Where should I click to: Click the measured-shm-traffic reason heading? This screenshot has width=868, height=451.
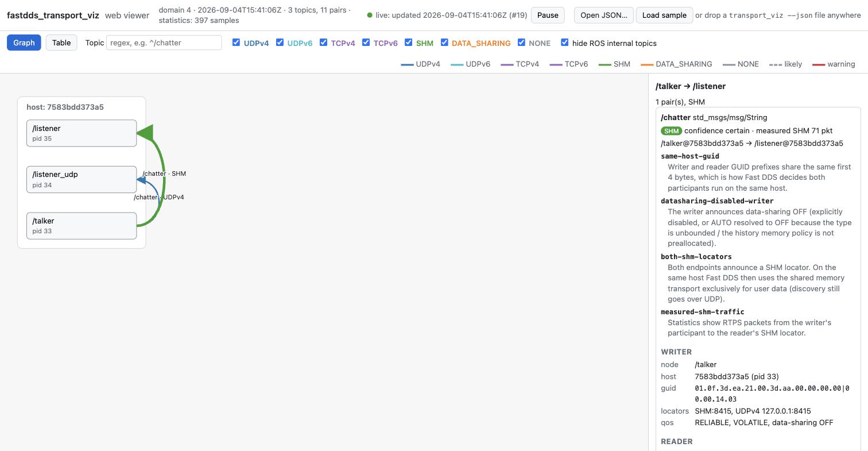(703, 312)
